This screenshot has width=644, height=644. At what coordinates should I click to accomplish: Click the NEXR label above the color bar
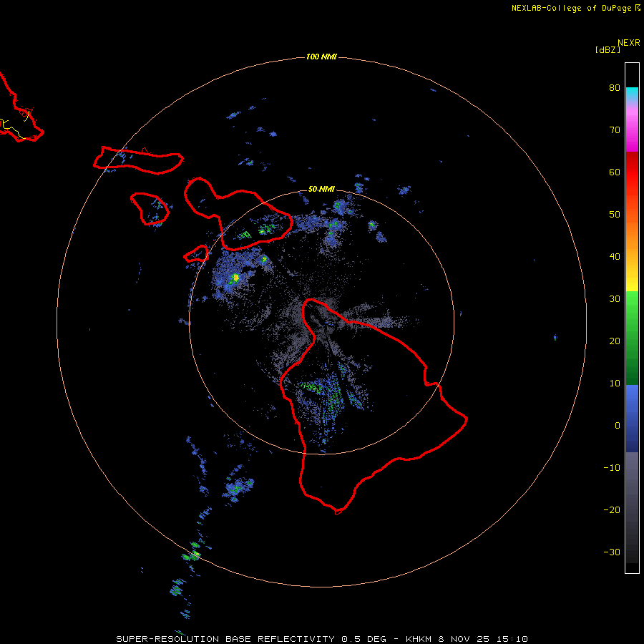click(628, 43)
